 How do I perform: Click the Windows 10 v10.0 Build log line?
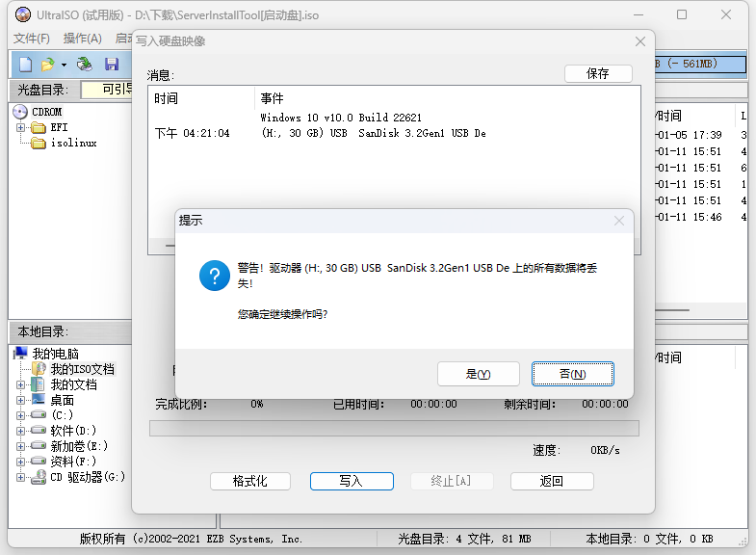[x=341, y=118]
